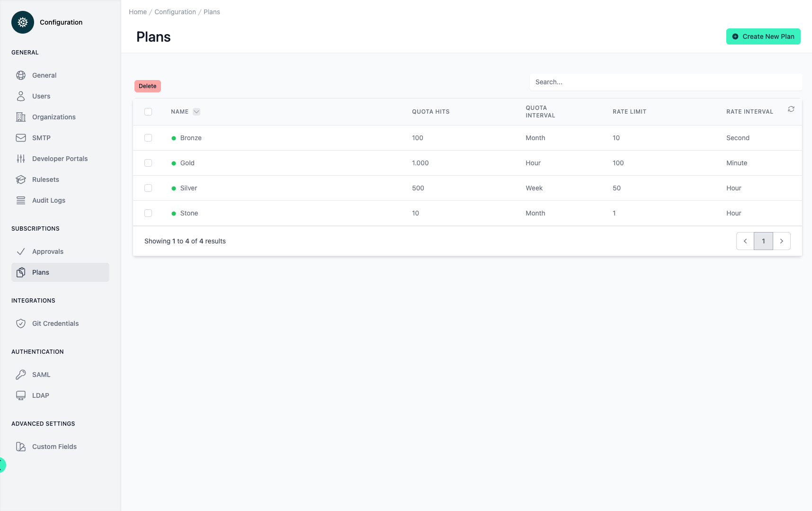Click the previous page chevron
812x511 pixels.
click(x=745, y=241)
